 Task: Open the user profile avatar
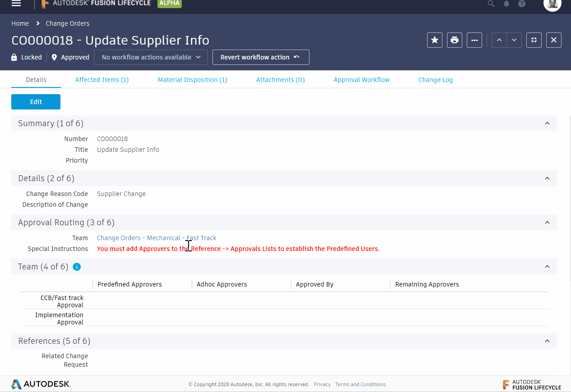[553, 4]
